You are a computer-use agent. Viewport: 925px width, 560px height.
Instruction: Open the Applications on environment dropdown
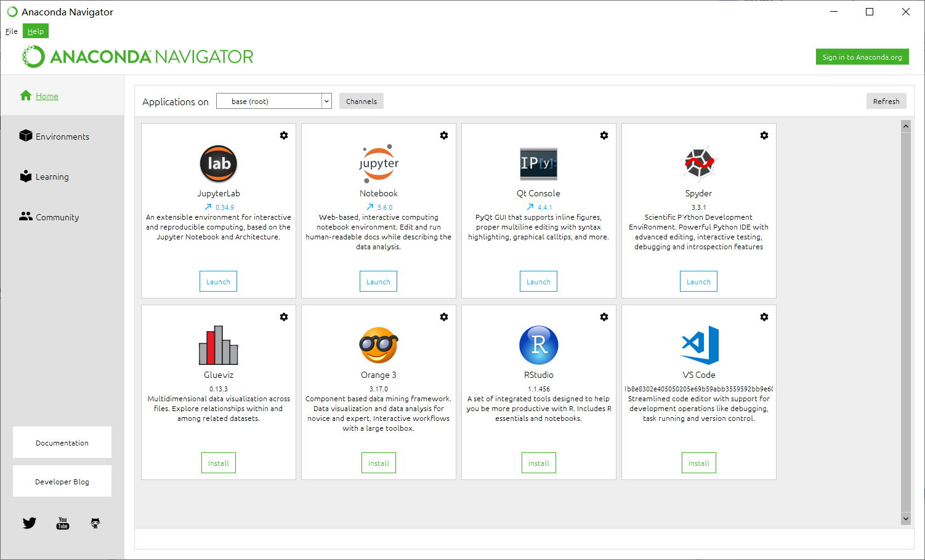click(x=274, y=101)
